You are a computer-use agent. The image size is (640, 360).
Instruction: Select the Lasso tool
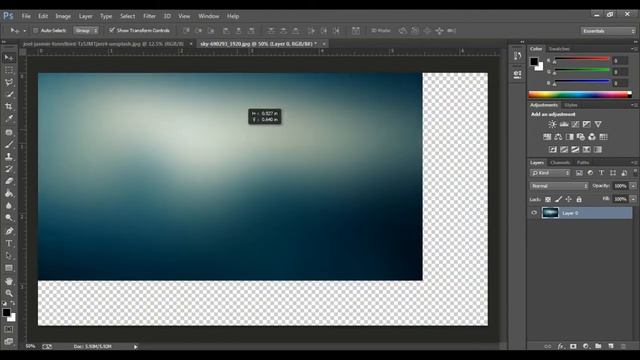(9, 82)
